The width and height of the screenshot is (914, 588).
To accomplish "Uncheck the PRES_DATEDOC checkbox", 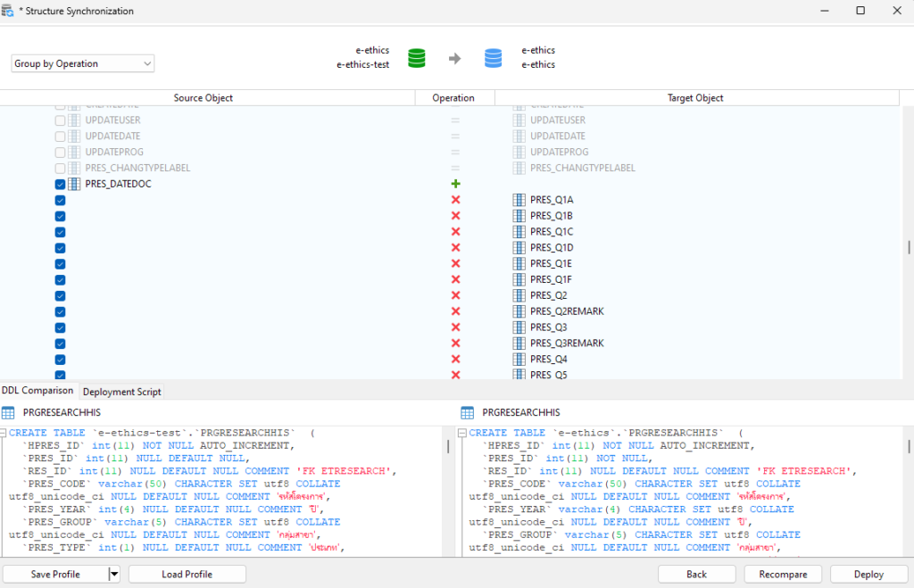I will tap(61, 184).
